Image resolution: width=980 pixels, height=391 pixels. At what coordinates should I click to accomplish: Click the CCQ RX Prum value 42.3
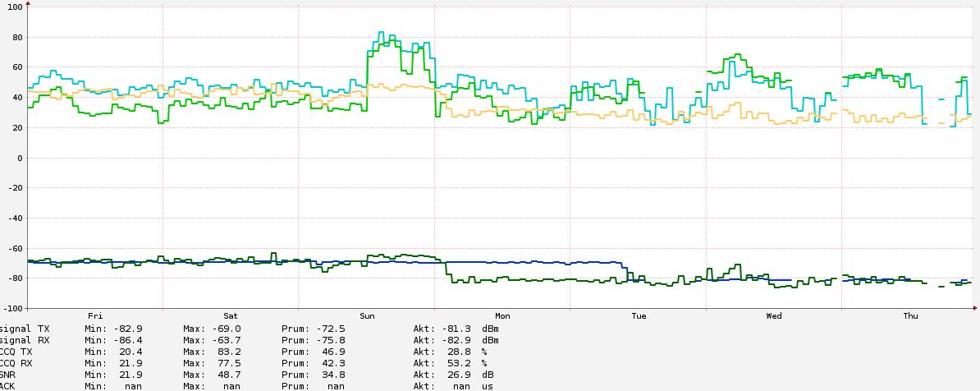click(334, 363)
